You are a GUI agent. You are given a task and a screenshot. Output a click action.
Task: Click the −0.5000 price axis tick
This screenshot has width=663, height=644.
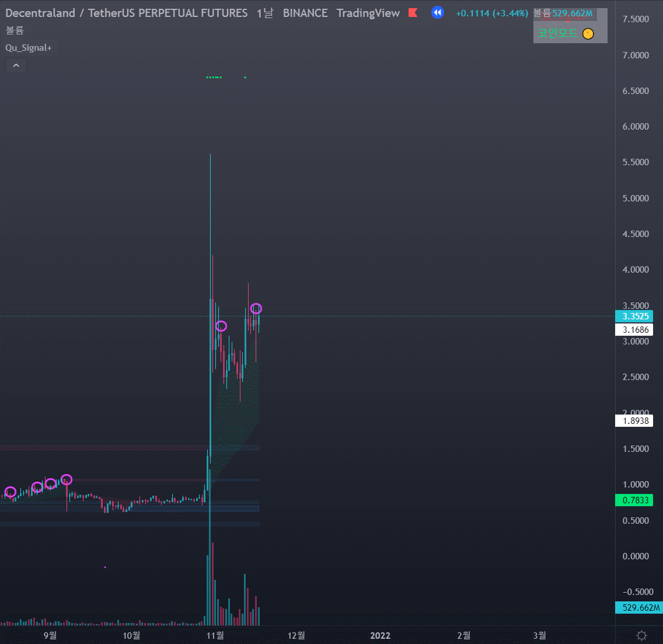[x=638, y=592]
